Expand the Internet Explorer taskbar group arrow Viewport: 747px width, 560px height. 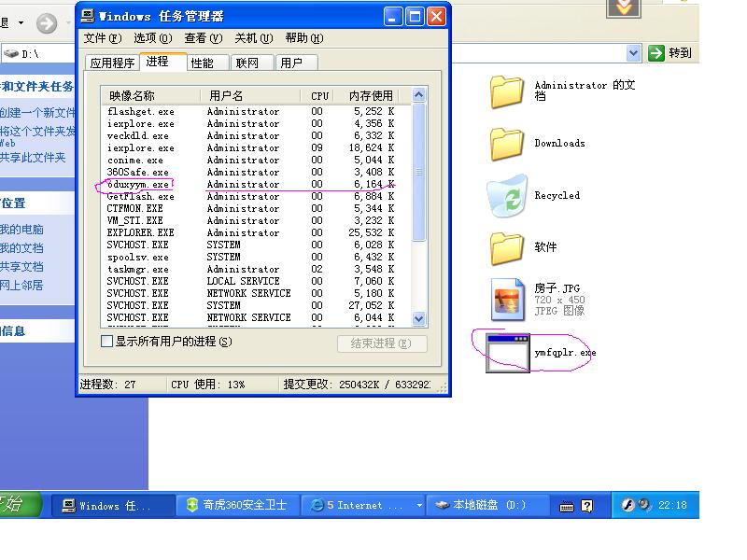pyautogui.click(x=419, y=505)
